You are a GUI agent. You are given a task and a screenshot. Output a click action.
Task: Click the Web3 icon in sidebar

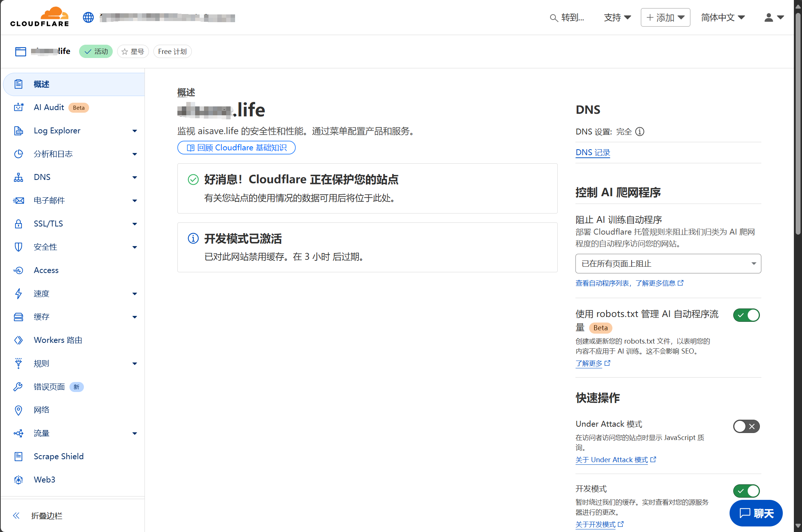(x=18, y=480)
